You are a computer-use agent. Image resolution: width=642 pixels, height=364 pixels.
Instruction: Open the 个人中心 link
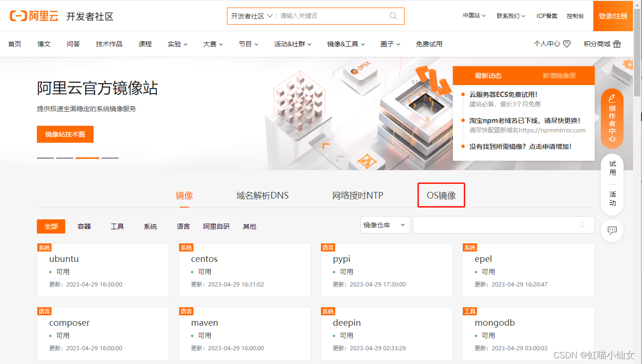547,44
